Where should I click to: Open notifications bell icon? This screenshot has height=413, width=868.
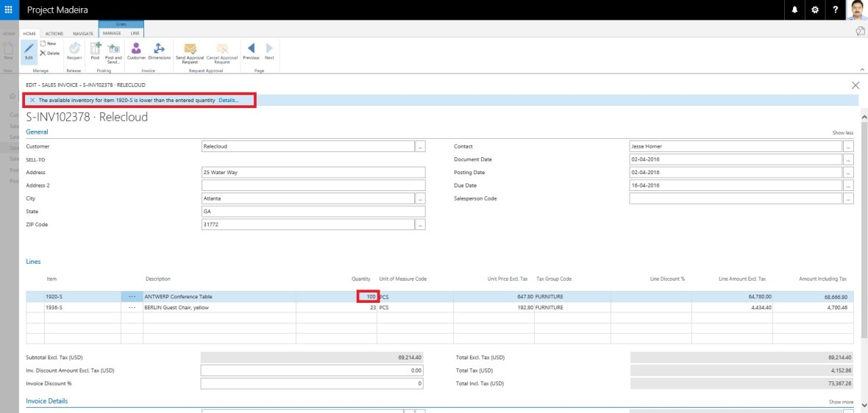794,10
